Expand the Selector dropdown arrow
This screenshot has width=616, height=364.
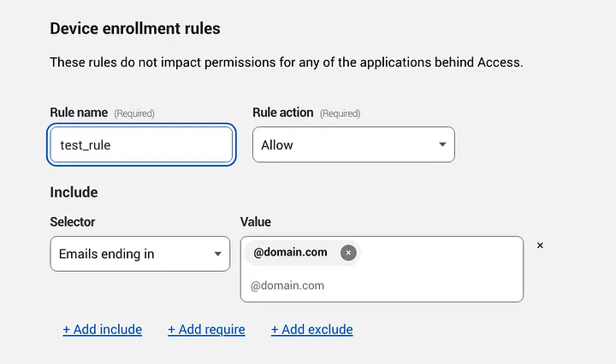[217, 254]
